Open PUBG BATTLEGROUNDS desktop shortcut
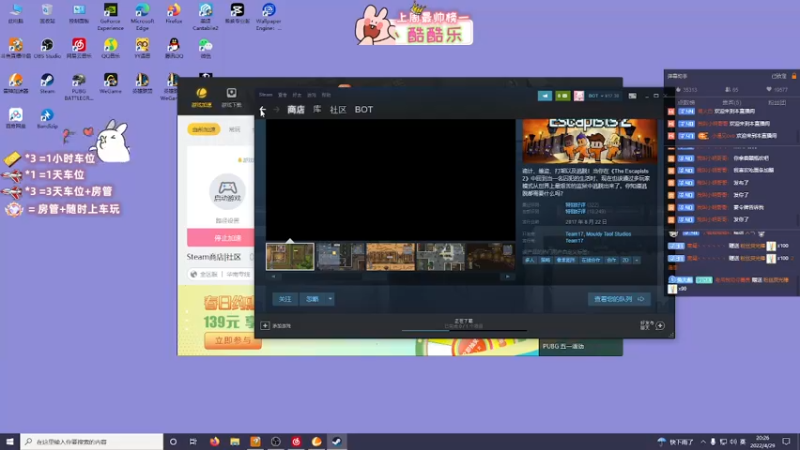 [x=79, y=87]
